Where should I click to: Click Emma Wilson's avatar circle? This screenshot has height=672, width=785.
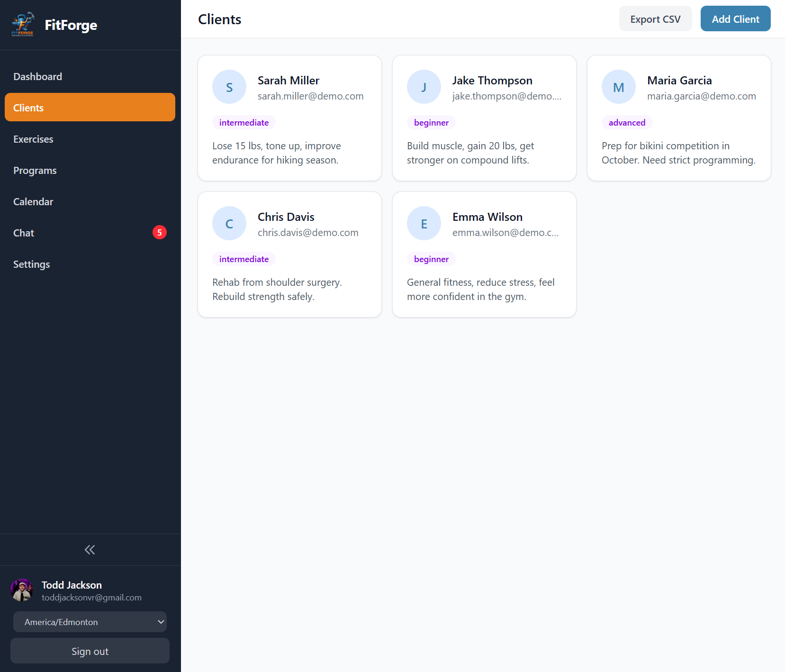(424, 223)
